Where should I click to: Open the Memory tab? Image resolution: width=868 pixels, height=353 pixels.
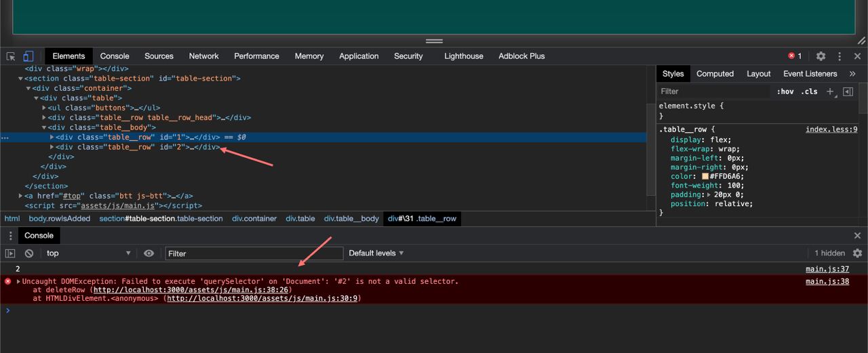tap(309, 56)
